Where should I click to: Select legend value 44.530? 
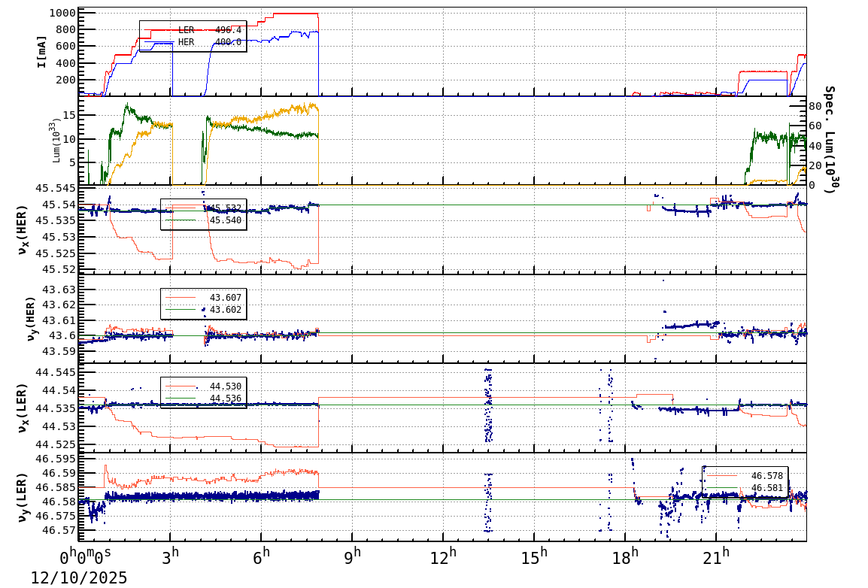(226, 386)
